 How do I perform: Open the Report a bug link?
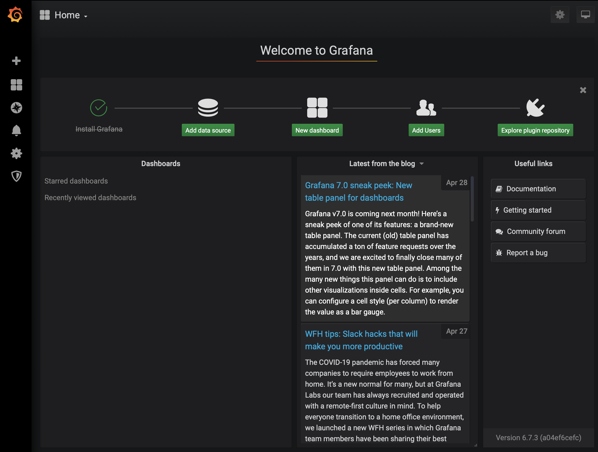coord(538,253)
